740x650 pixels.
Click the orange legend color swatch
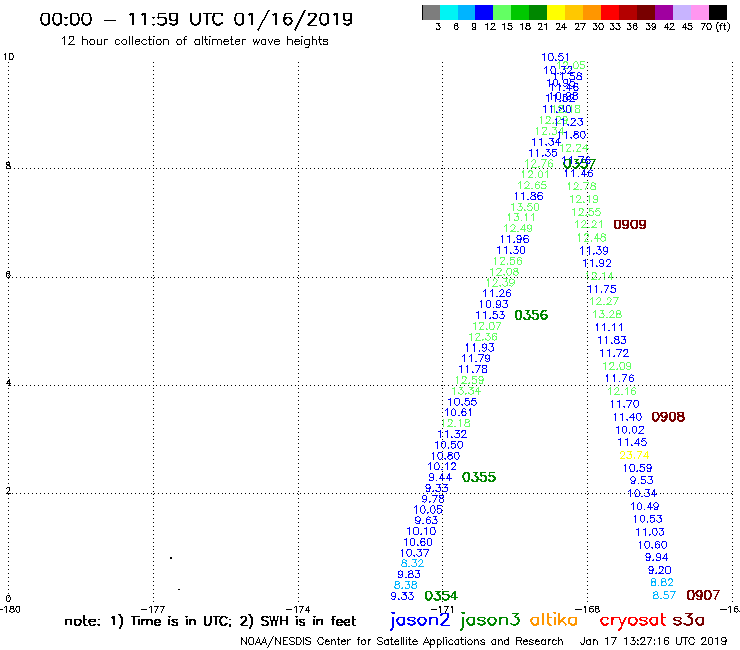point(592,13)
